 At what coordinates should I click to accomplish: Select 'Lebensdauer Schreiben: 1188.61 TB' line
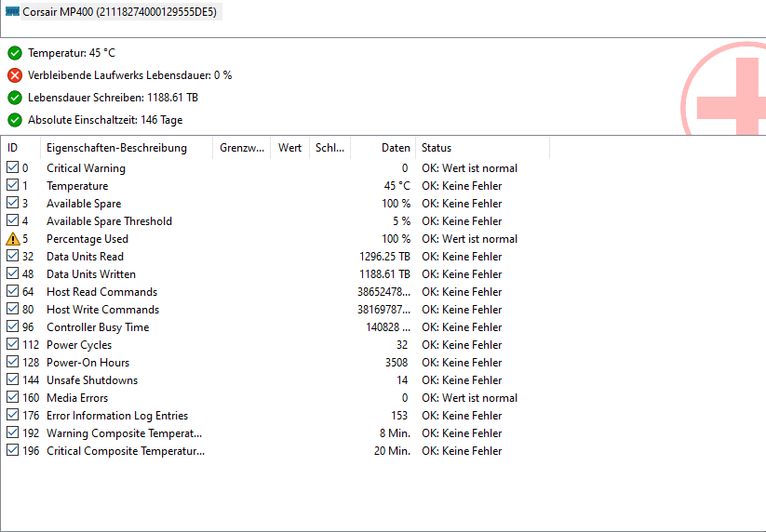click(113, 98)
